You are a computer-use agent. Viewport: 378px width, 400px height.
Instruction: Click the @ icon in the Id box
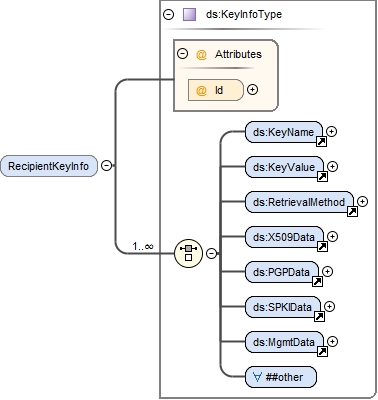tap(201, 90)
